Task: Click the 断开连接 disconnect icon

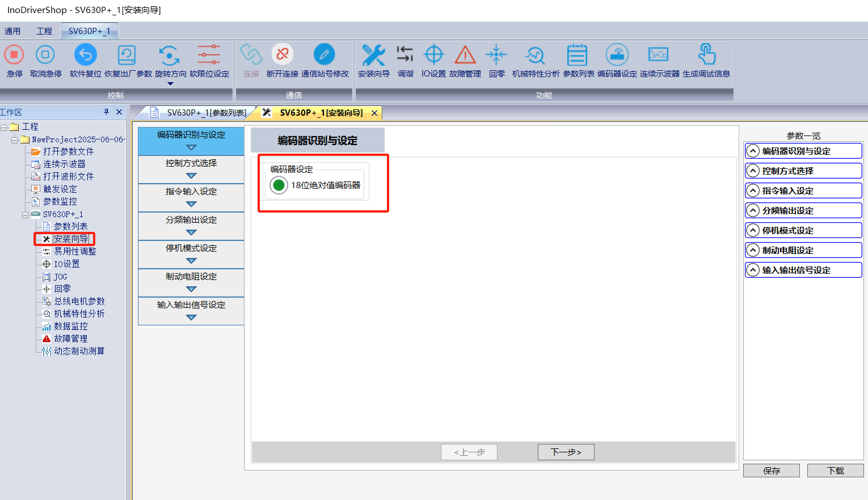Action: pos(282,55)
